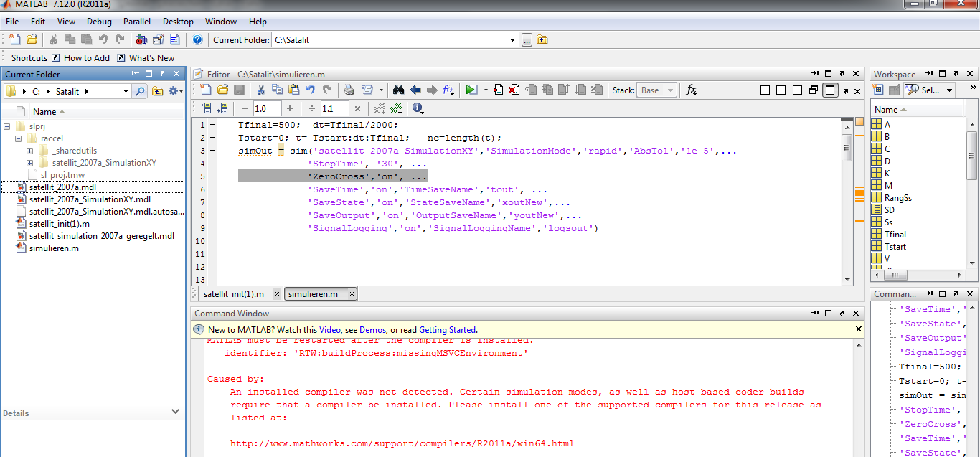
Task: Switch to the satellit_init(1).m editor tab
Action: click(233, 294)
